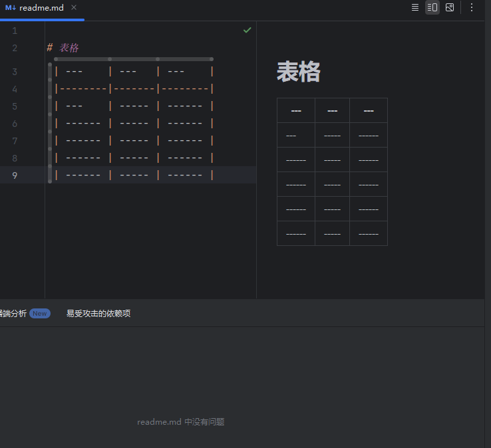The width and height of the screenshot is (491, 448).
Task: Click line number 9 in the gutter
Action: click(x=15, y=175)
